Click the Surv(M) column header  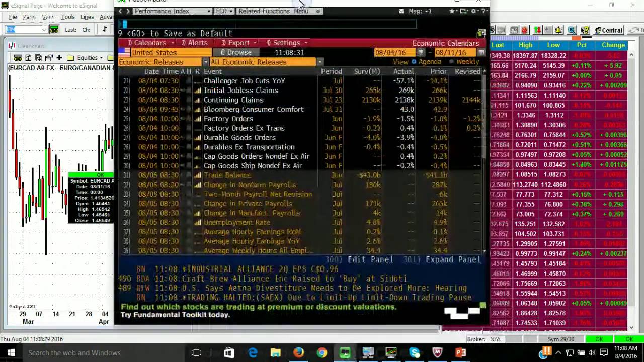pos(367,71)
